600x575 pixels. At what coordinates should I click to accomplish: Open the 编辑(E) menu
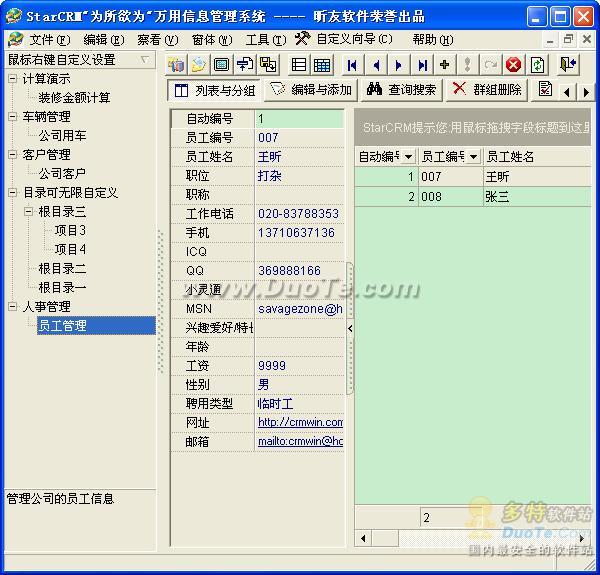(x=104, y=39)
